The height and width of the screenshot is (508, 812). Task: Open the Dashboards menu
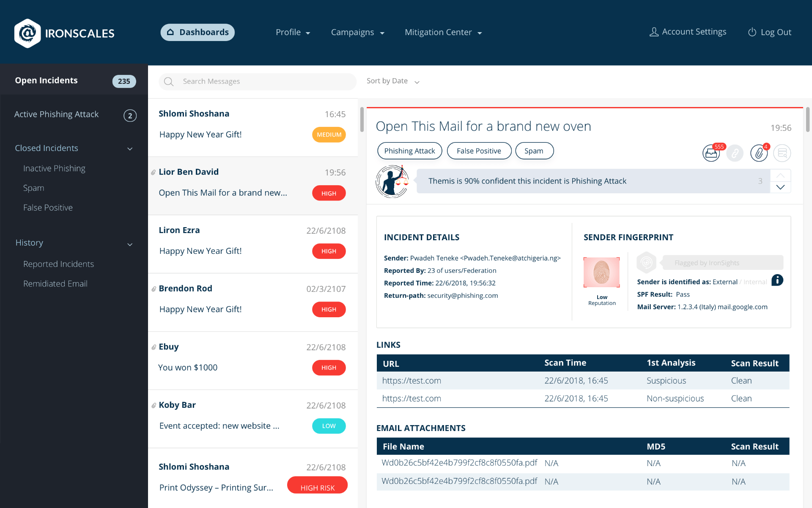click(x=197, y=32)
